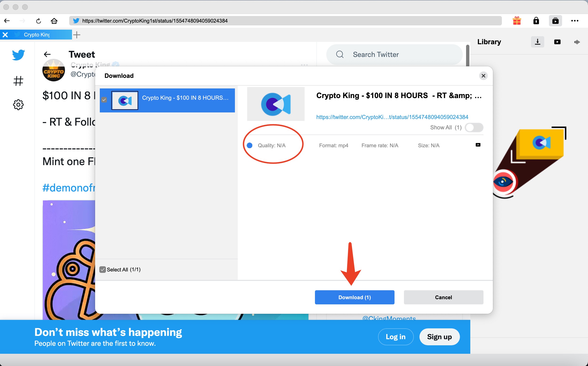Viewport: 588px width, 366px height.
Task: Select the Quality N/A radio option
Action: point(250,145)
